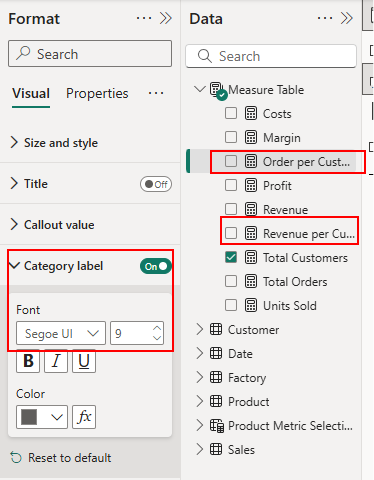Check the Revenue per Cu... checkbox
Screen dimensions: 374x480
(x=231, y=233)
